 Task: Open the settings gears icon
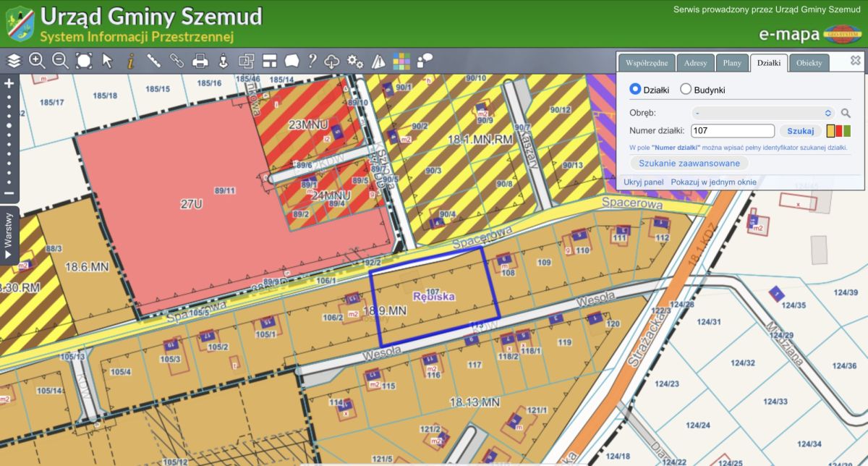tap(355, 61)
